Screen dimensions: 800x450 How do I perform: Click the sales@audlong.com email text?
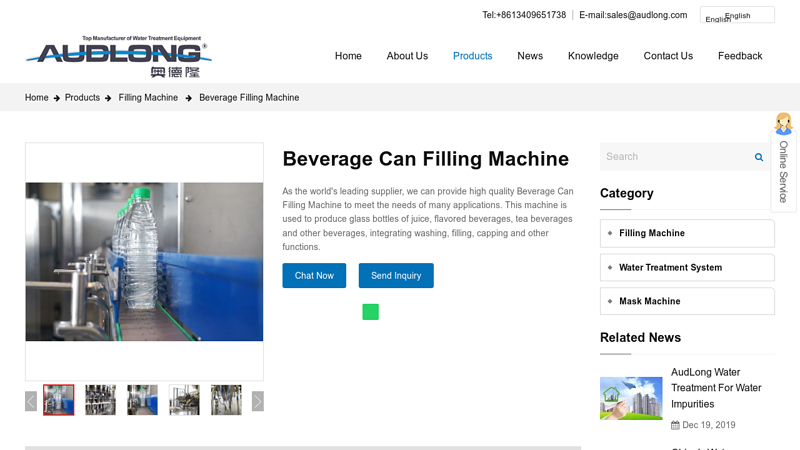click(647, 15)
